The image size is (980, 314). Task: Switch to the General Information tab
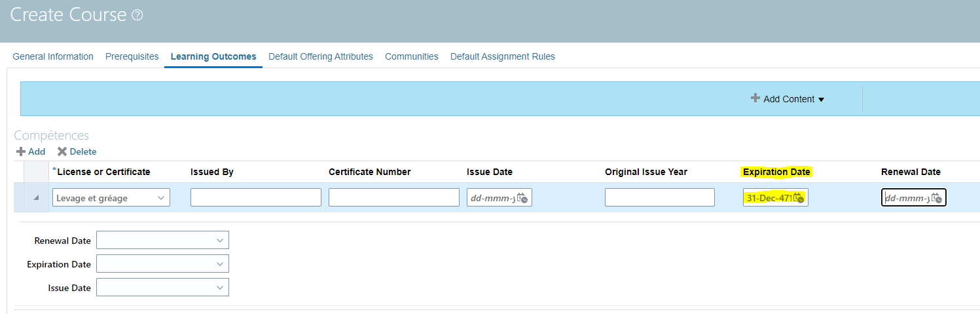coord(53,56)
